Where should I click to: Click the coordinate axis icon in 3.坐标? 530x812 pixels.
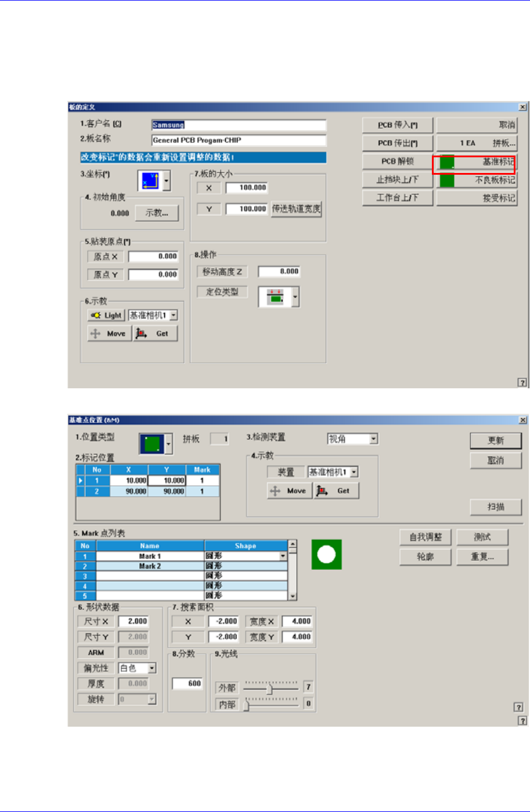click(150, 181)
